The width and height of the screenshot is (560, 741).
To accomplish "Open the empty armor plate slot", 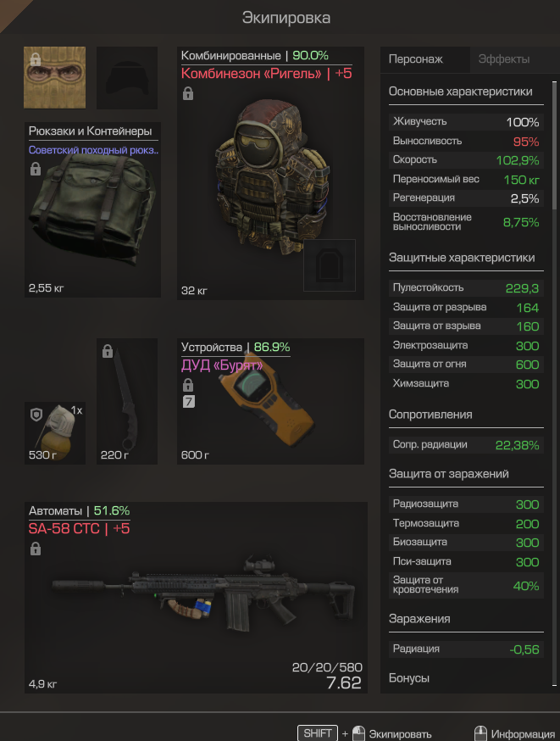I will click(330, 265).
